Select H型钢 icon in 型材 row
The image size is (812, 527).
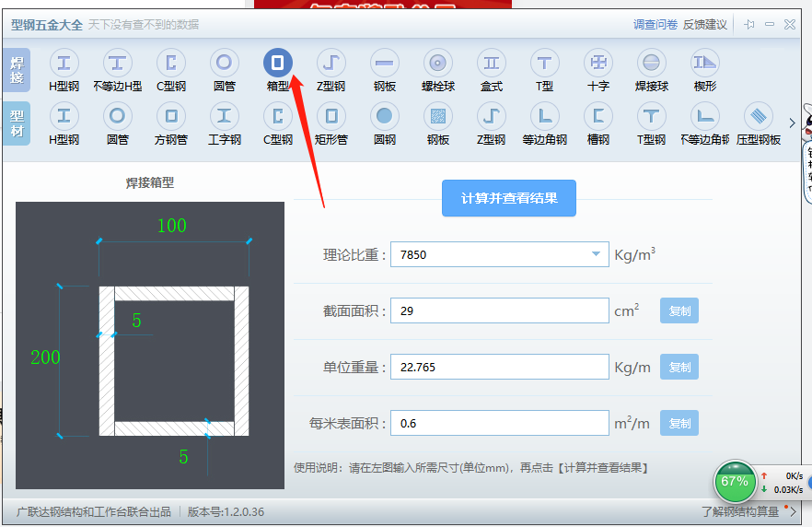(x=64, y=116)
